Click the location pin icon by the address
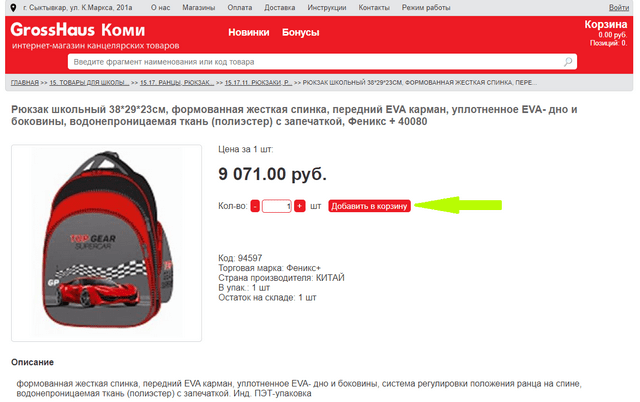Screen dimensions: 640x402 pos(13,8)
